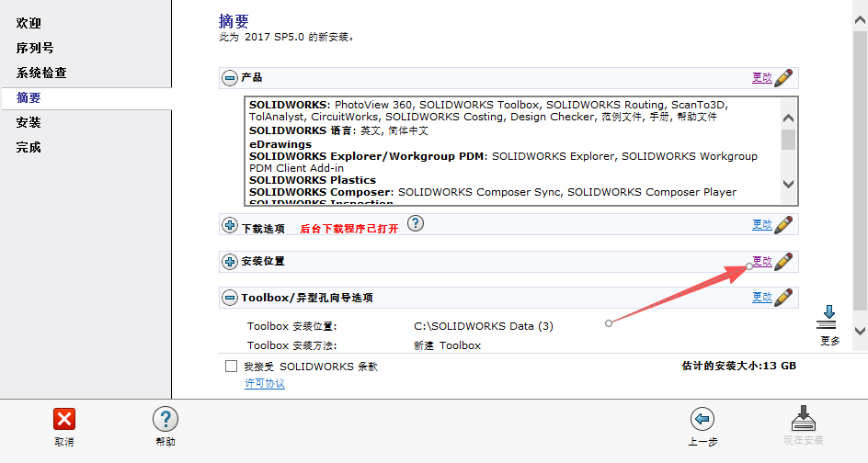The width and height of the screenshot is (868, 463).
Task: Click the 摘要 page heading
Action: point(234,21)
